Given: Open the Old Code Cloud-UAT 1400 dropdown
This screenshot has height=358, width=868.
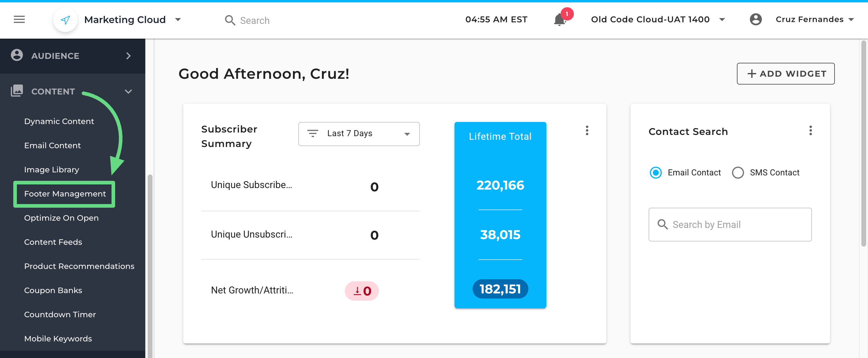Looking at the screenshot, I should tap(722, 20).
